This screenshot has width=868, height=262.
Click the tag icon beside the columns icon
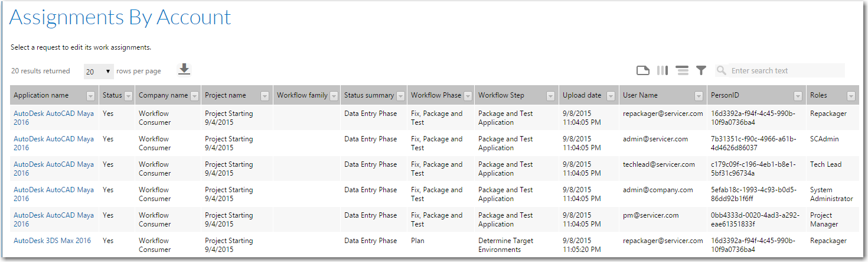(643, 70)
